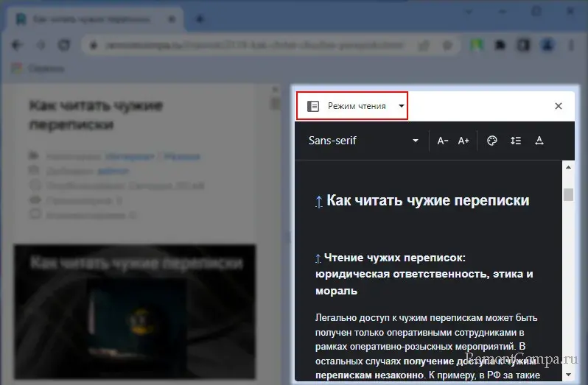Close the reading mode side panel
Screen dimensions: 588x385
[x=559, y=106]
